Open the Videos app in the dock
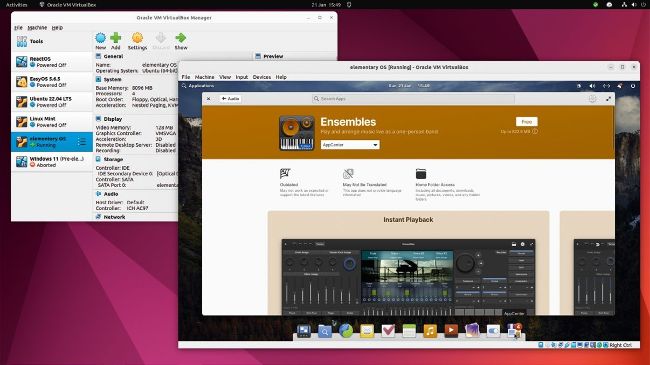Screen dimensions: 650x365 [451, 331]
